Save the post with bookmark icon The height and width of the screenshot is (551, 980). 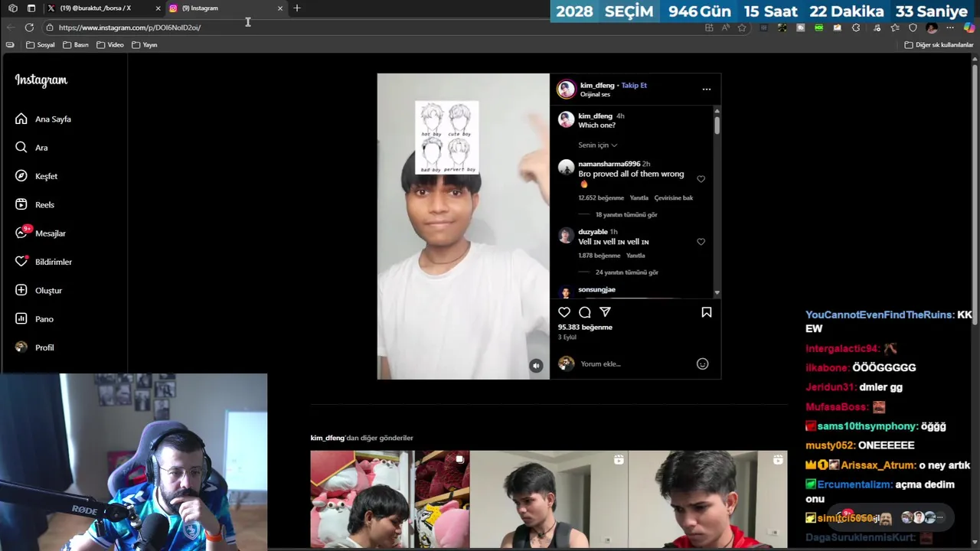click(x=707, y=312)
